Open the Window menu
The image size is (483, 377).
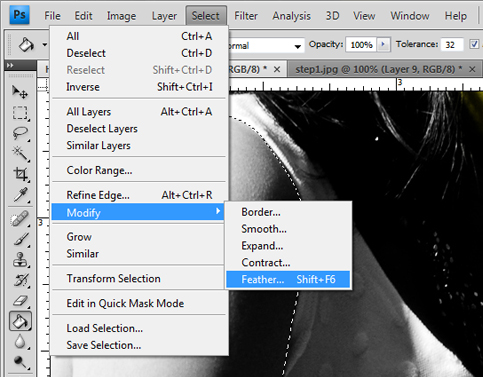pyautogui.click(x=410, y=16)
